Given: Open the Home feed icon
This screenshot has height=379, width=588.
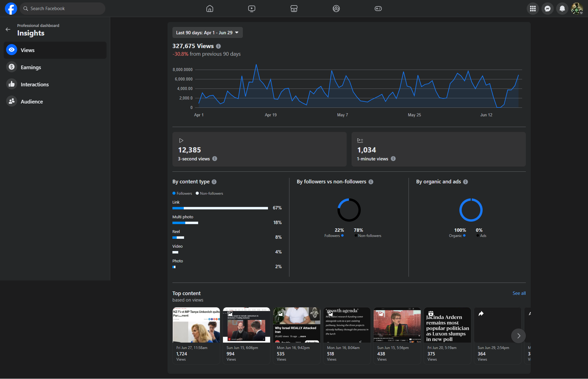Looking at the screenshot, I should (x=210, y=9).
